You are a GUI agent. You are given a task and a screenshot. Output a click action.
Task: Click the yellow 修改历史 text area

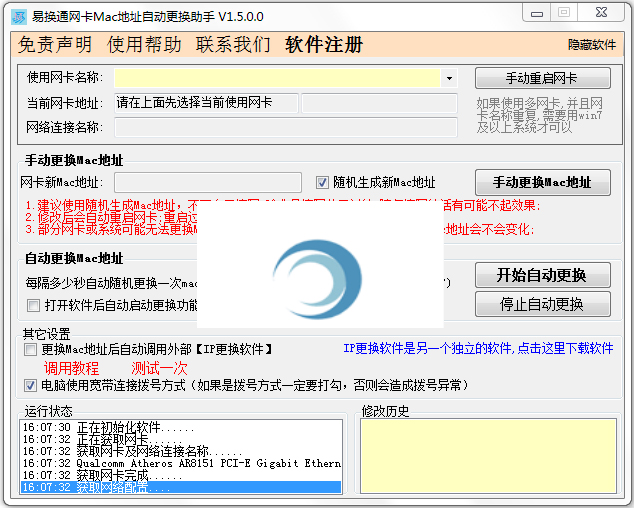tap(488, 456)
